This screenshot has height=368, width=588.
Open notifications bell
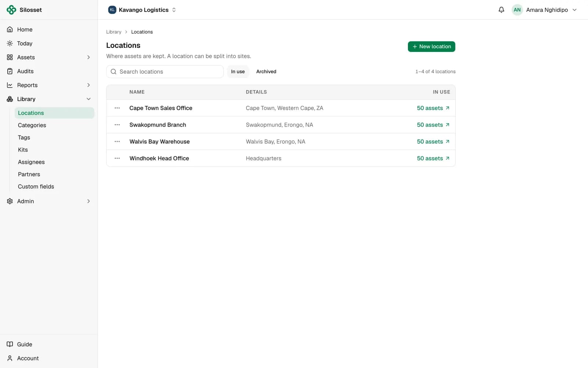point(501,10)
